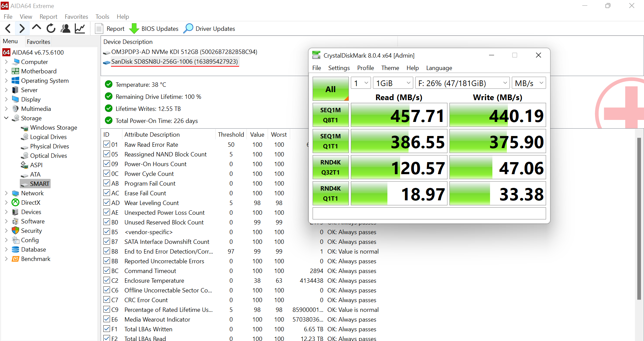The image size is (644, 341).
Task: Open the 1GiB test size dropdown
Action: pyautogui.click(x=393, y=83)
